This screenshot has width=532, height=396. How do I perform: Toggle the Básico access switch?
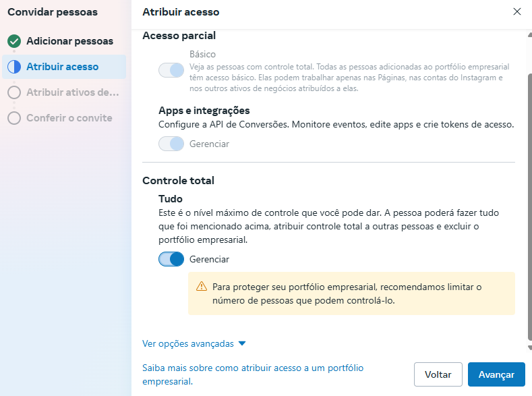point(171,70)
